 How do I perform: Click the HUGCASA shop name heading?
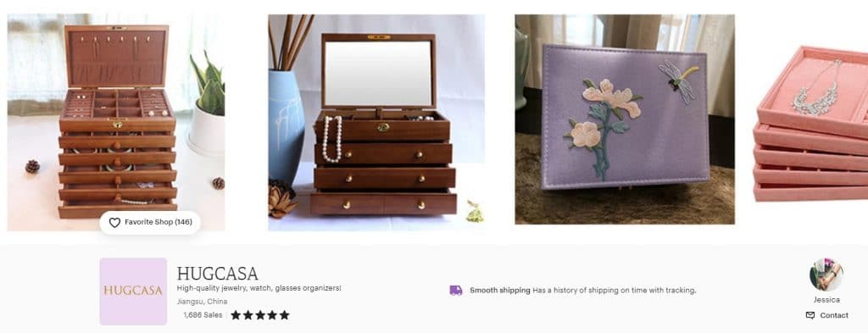coord(218,274)
